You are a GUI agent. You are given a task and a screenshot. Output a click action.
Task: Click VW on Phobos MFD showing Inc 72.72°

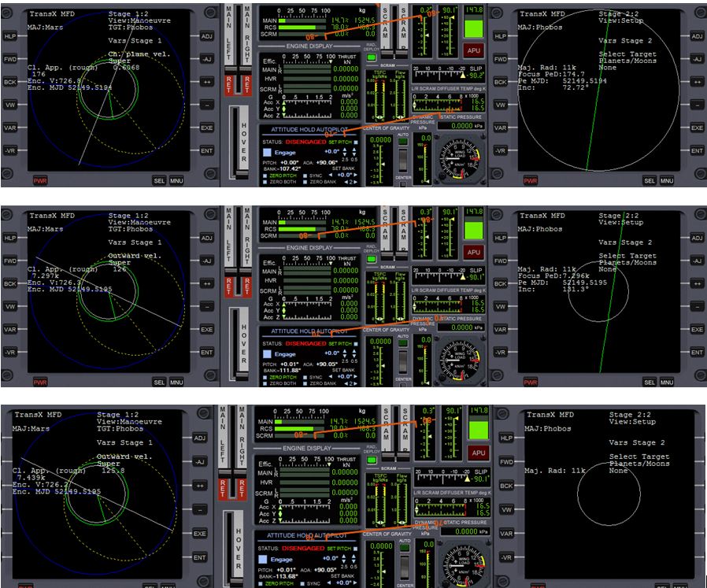(x=500, y=105)
